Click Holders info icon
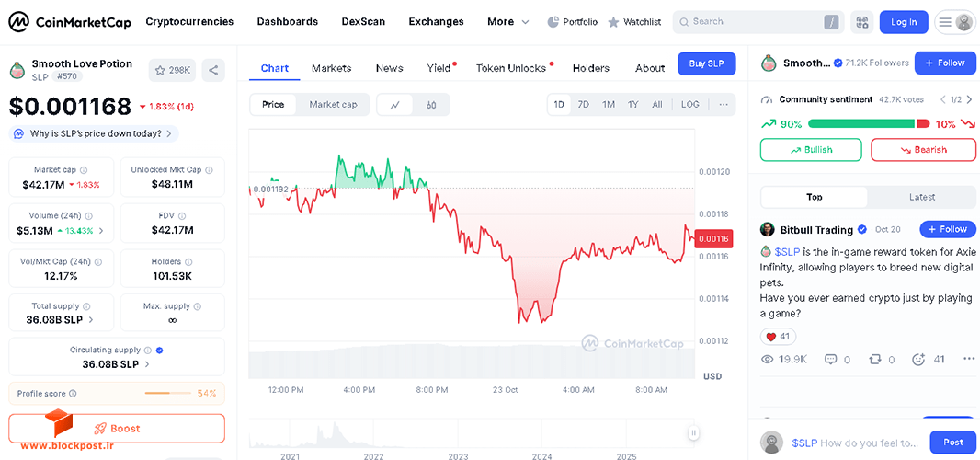This screenshot has height=460, width=980. (x=188, y=261)
